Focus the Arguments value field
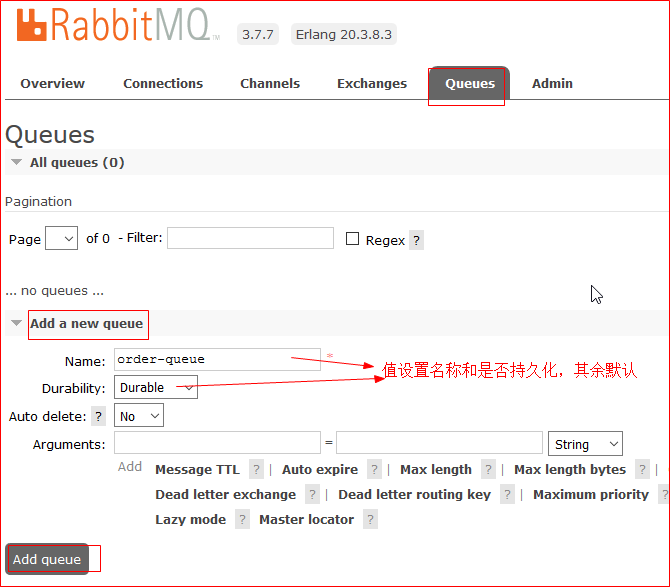Viewport: 670px width, 587px height. (439, 443)
